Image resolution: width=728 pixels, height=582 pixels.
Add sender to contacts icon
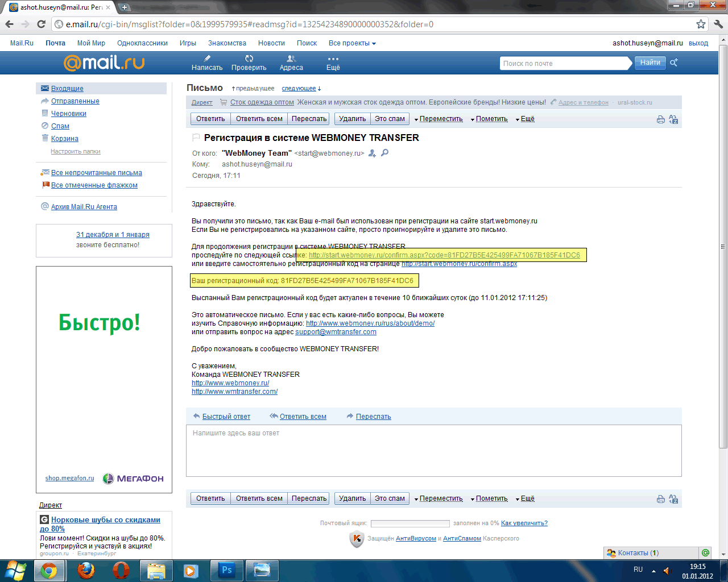coord(373,153)
